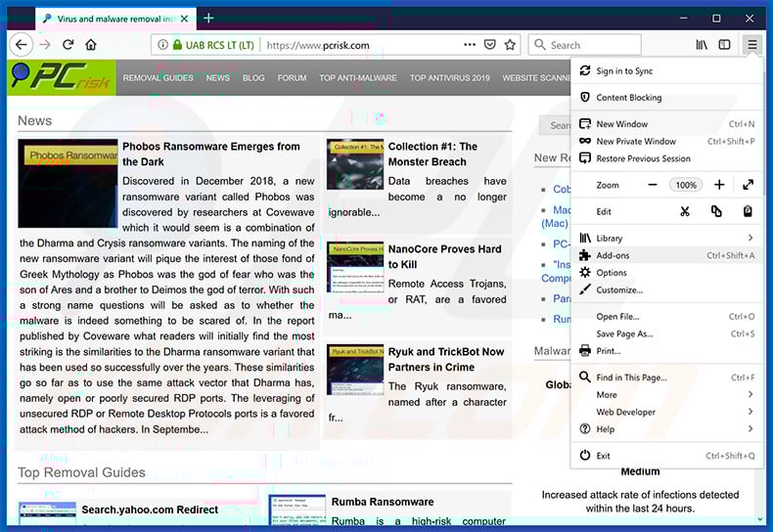Open Add-ons from the menu
The height and width of the screenshot is (532, 773).
click(667, 255)
